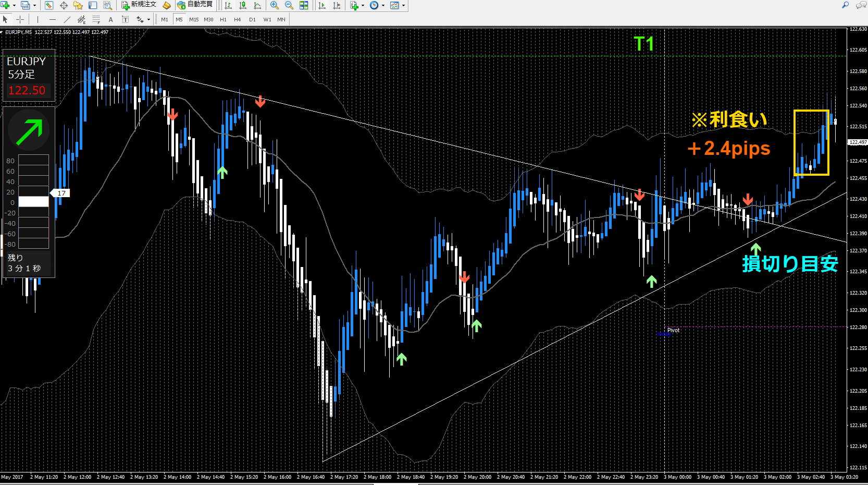
Task: Open a new chart window
Action: [5, 5]
